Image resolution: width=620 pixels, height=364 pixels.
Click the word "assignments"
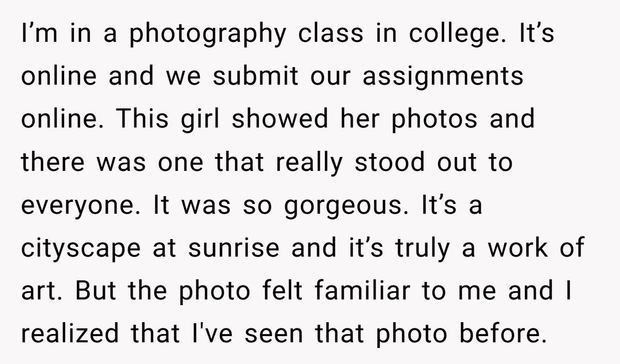click(x=443, y=77)
